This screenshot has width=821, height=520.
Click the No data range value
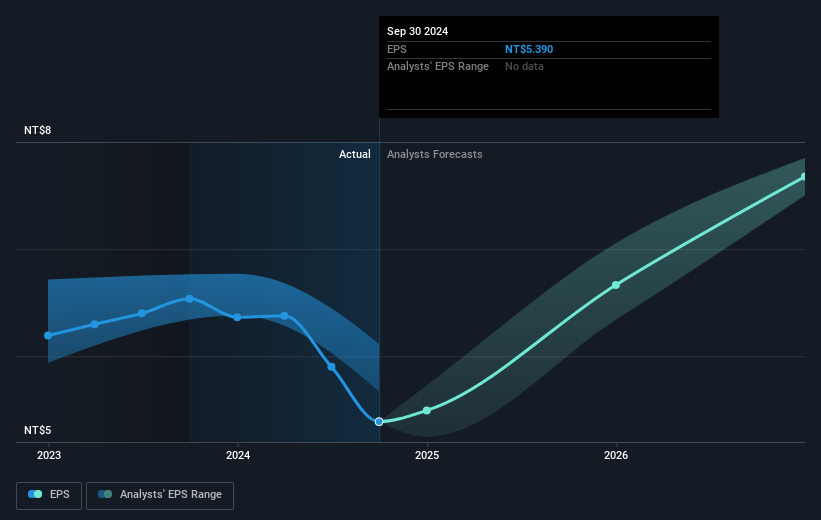524,67
